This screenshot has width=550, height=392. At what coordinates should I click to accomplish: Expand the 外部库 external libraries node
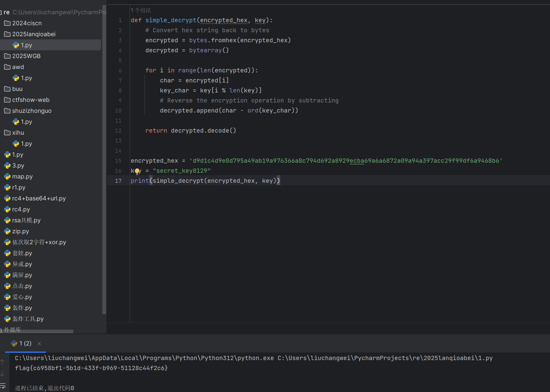click(x=12, y=330)
